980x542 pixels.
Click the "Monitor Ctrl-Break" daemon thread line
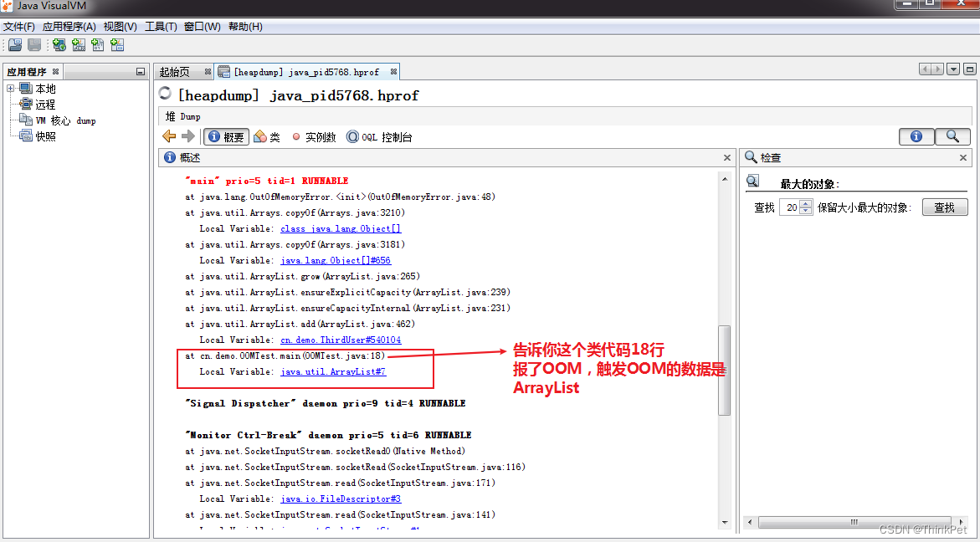[328, 435]
